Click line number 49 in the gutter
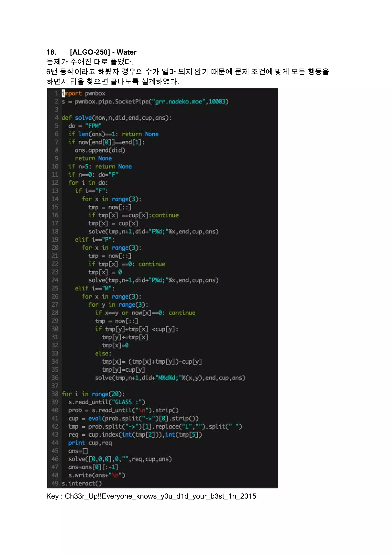392x554 pixels. [55, 483]
